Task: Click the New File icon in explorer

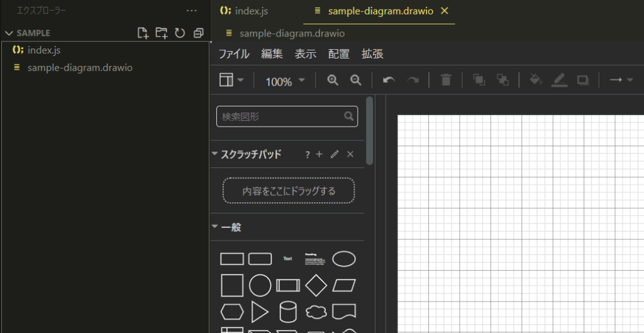Action: click(143, 33)
